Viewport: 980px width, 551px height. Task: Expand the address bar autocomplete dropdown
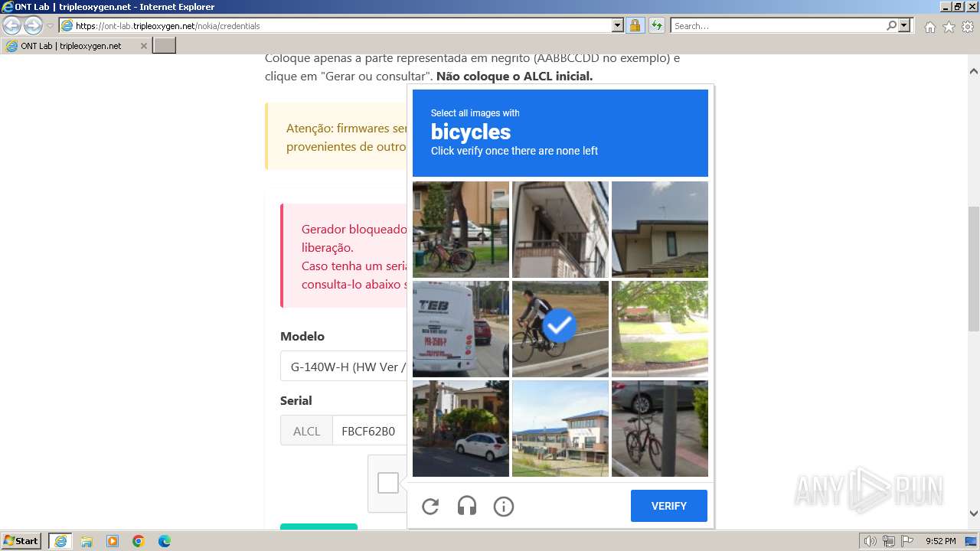(618, 25)
